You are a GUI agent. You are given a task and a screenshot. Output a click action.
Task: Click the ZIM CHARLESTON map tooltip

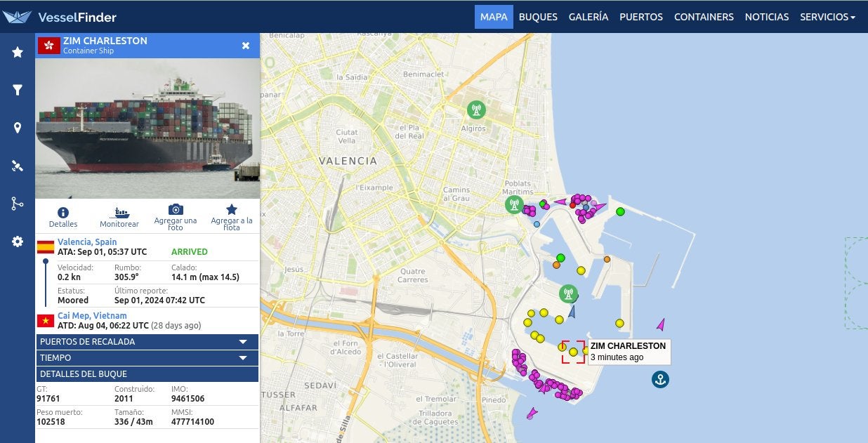click(629, 352)
